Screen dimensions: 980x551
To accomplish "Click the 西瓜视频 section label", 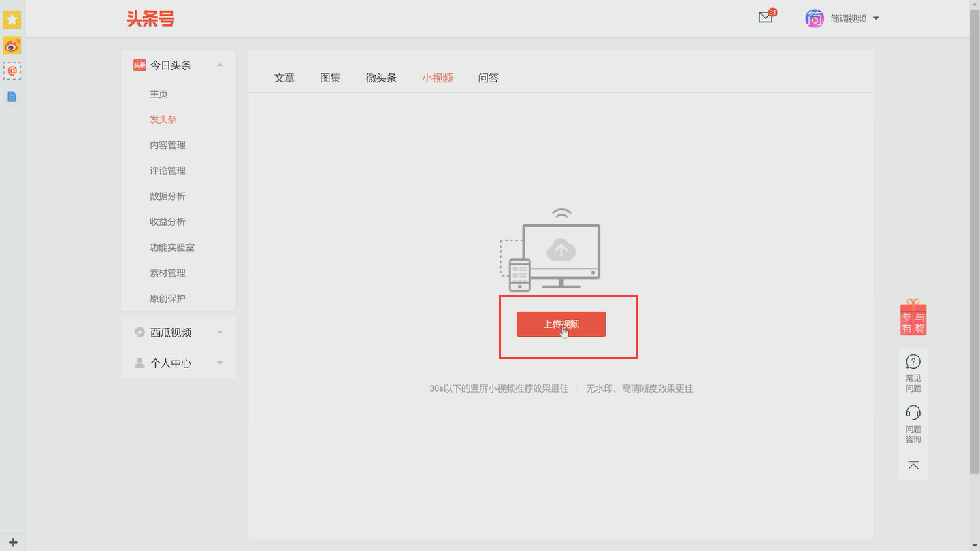I will [x=171, y=333].
